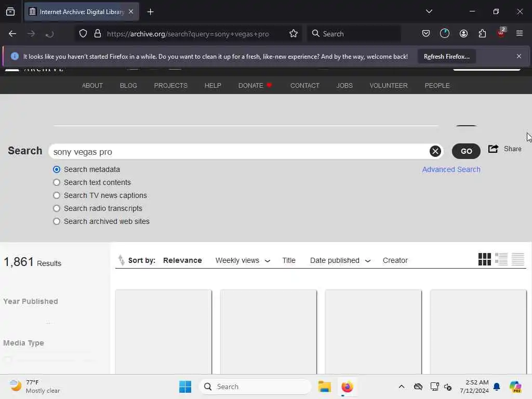
Task: Open the JOBS menu link
Action: point(344,86)
